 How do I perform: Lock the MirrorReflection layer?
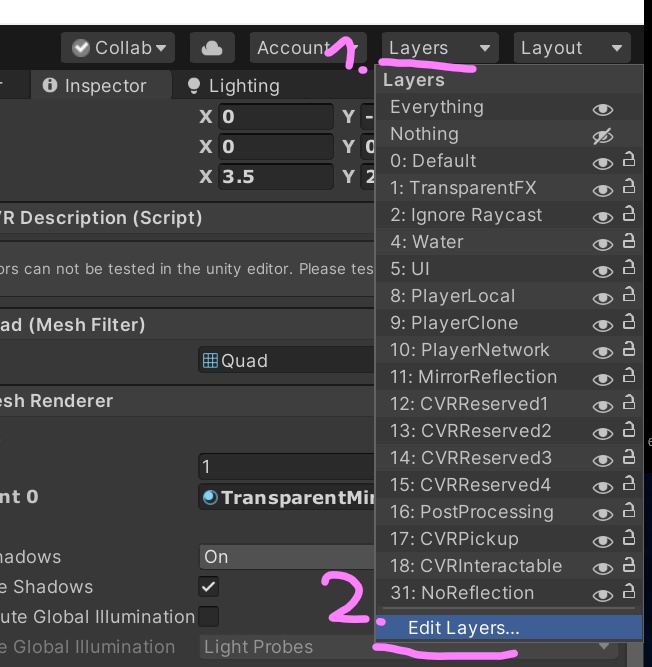click(x=629, y=377)
